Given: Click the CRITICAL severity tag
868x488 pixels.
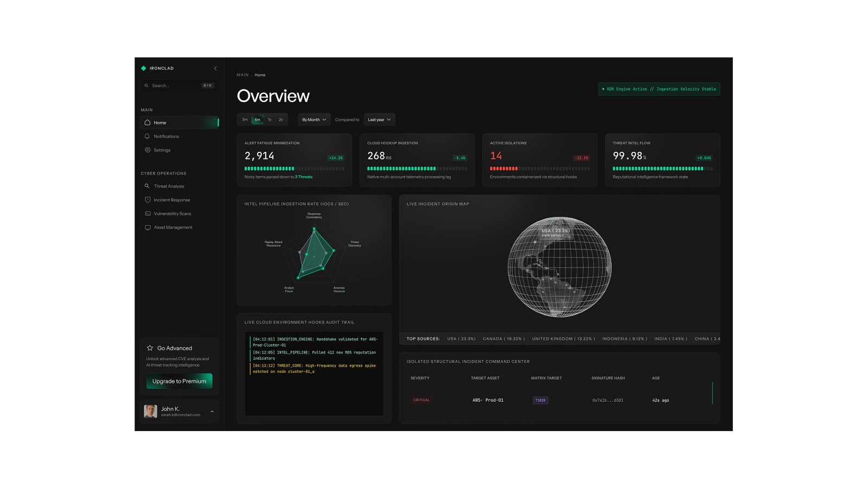Looking at the screenshot, I should 422,400.
